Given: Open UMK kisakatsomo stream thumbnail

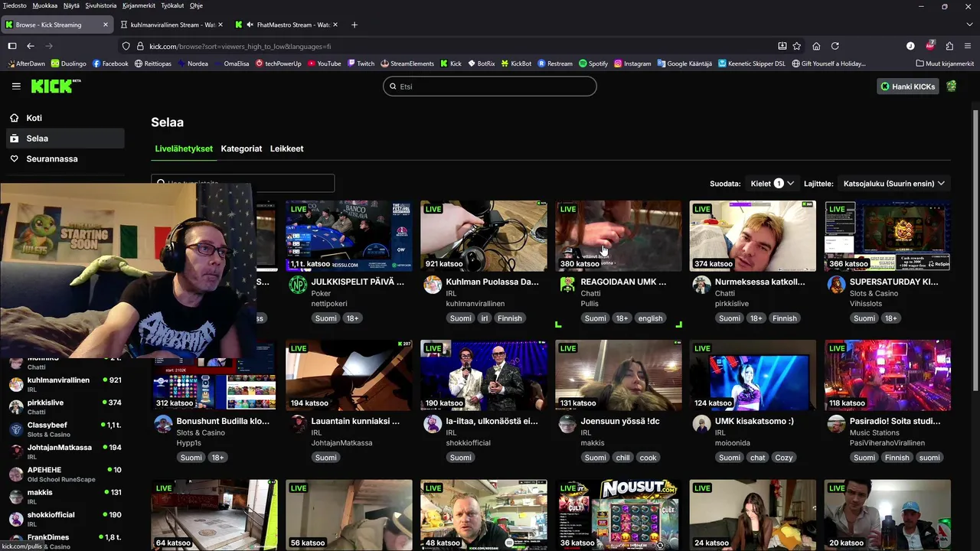Looking at the screenshot, I should [x=753, y=376].
